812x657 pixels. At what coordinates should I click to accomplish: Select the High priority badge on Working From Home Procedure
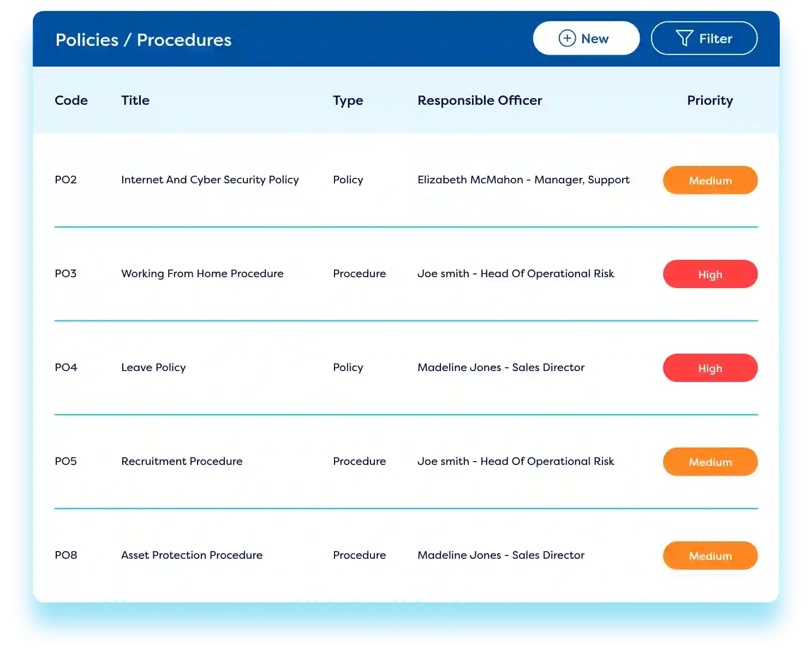click(x=710, y=274)
